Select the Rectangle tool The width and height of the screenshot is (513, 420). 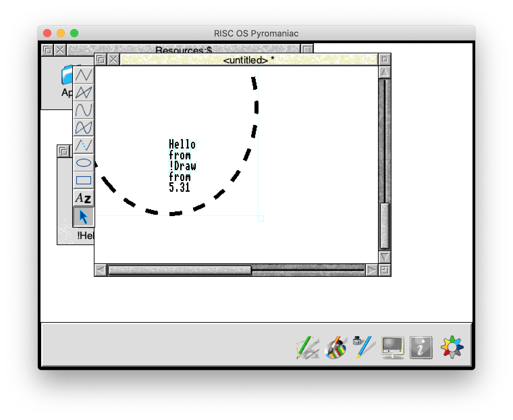(x=84, y=180)
